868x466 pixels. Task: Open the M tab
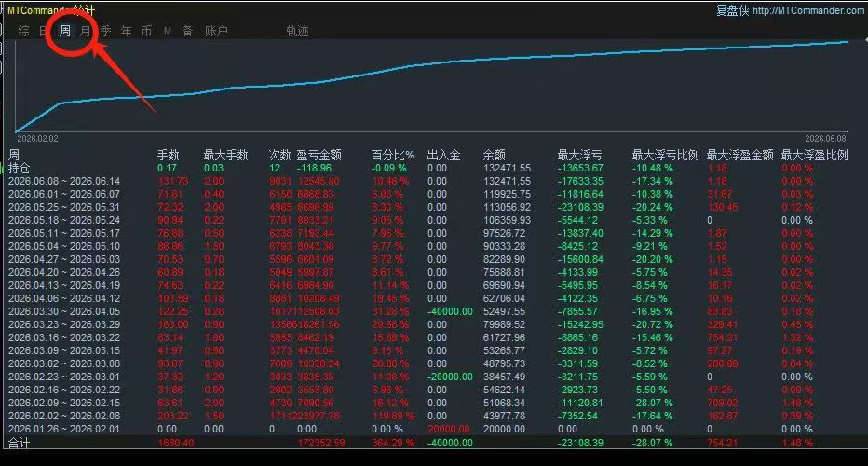coord(168,31)
